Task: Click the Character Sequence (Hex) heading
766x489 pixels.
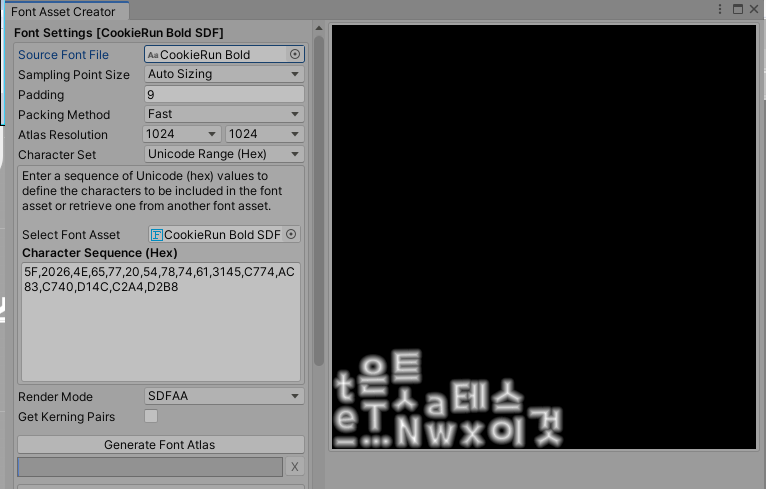Action: (100, 253)
